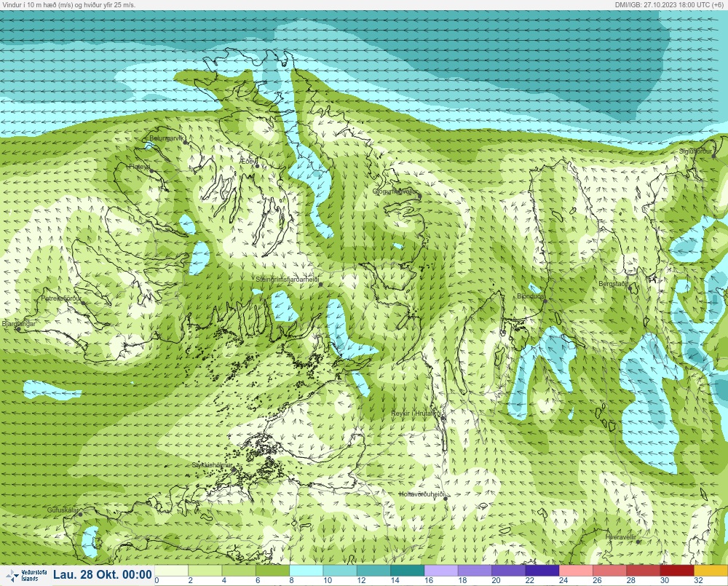Click the Flateyri station label

(140, 166)
